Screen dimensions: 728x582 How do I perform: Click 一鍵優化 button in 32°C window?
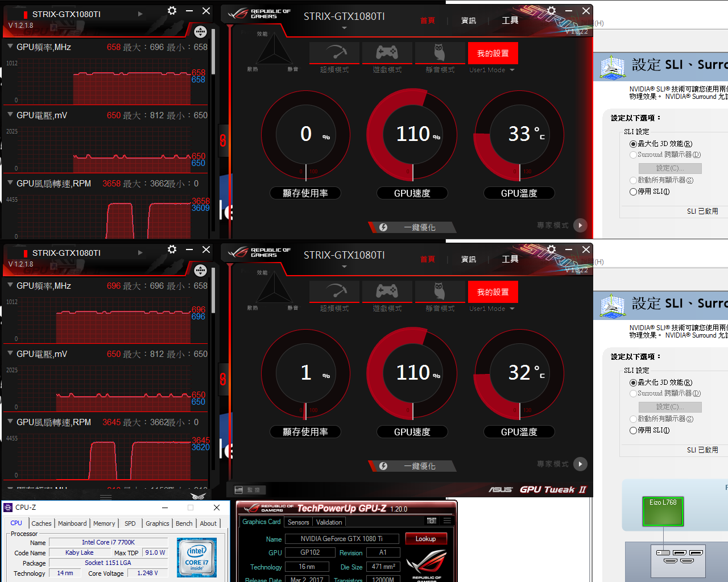(x=413, y=466)
